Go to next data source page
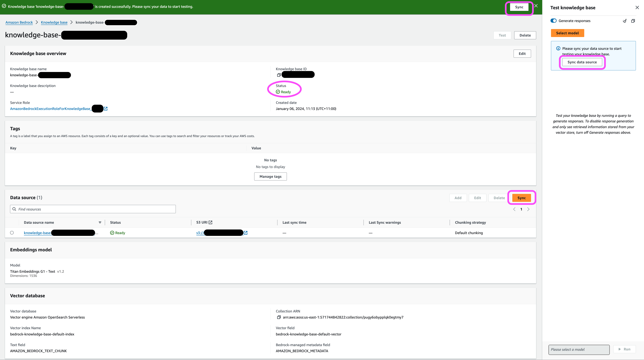Screen dimensions: 644x360 528,209
